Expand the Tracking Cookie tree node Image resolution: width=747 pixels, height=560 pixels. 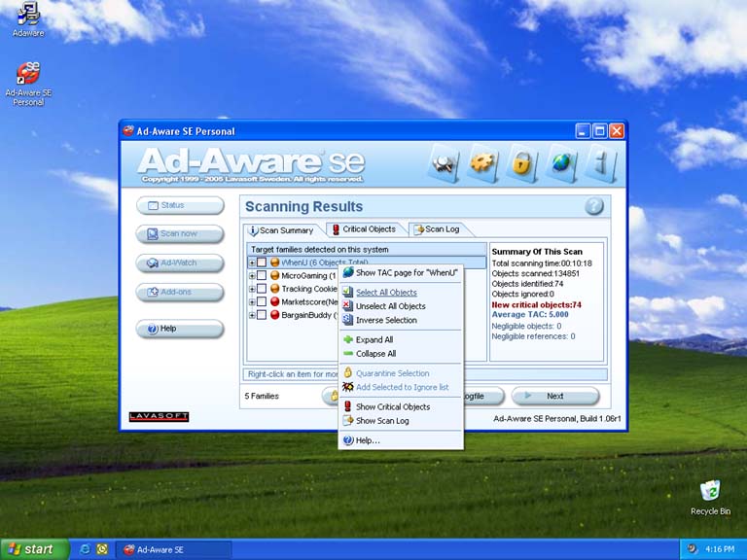[x=252, y=289]
